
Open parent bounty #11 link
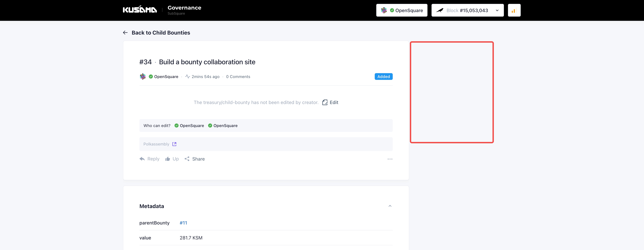tap(183, 223)
